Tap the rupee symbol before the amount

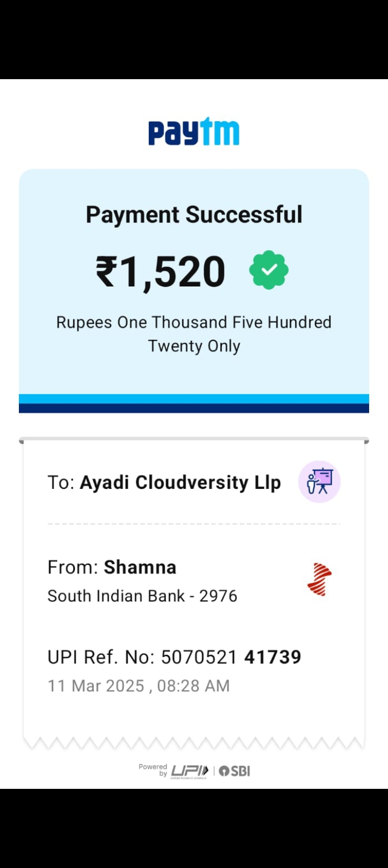[106, 271]
